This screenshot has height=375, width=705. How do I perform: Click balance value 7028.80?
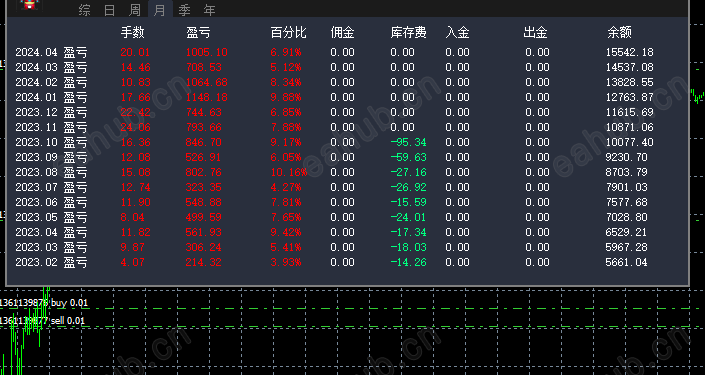click(626, 217)
